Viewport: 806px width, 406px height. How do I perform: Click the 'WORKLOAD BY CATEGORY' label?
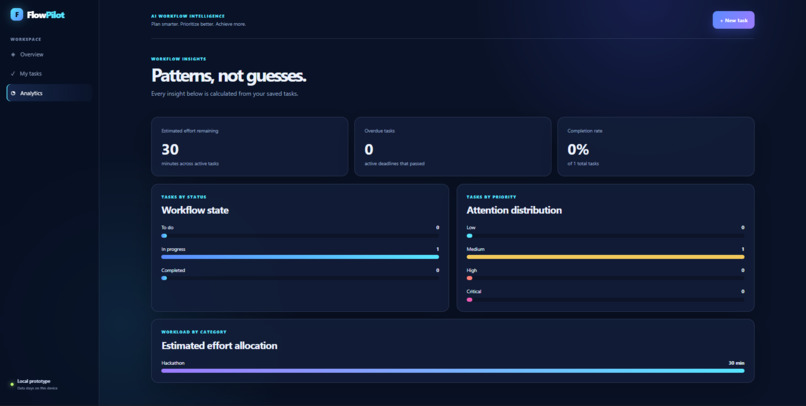tap(194, 332)
